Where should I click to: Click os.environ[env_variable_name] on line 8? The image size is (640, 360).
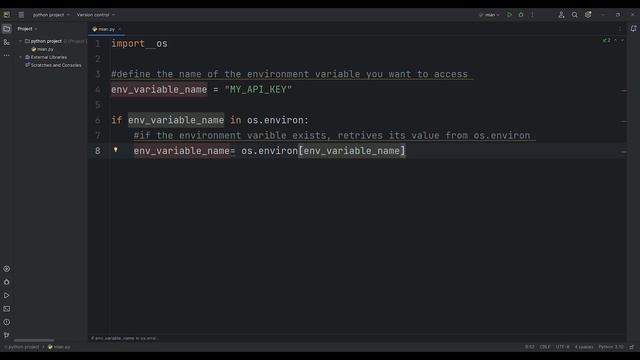pyautogui.click(x=323, y=151)
